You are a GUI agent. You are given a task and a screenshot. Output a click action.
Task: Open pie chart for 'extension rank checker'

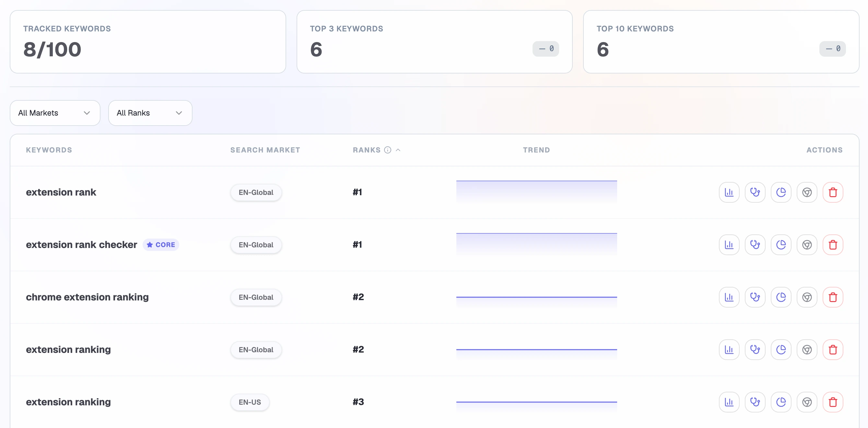tap(781, 245)
